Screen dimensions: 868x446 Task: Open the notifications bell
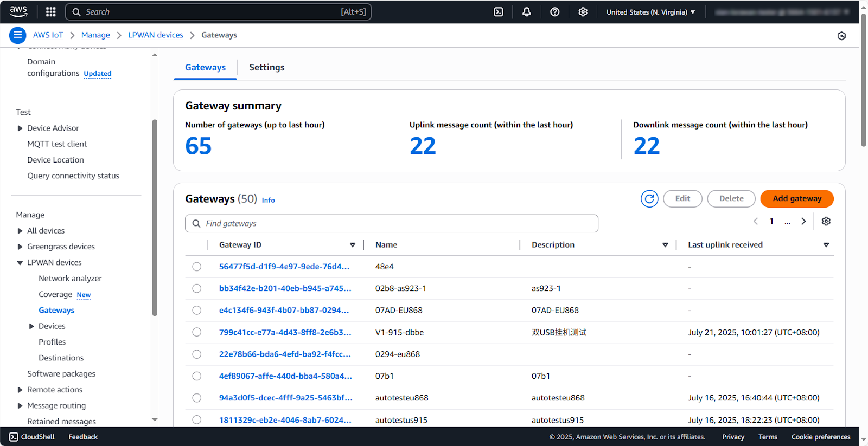526,12
